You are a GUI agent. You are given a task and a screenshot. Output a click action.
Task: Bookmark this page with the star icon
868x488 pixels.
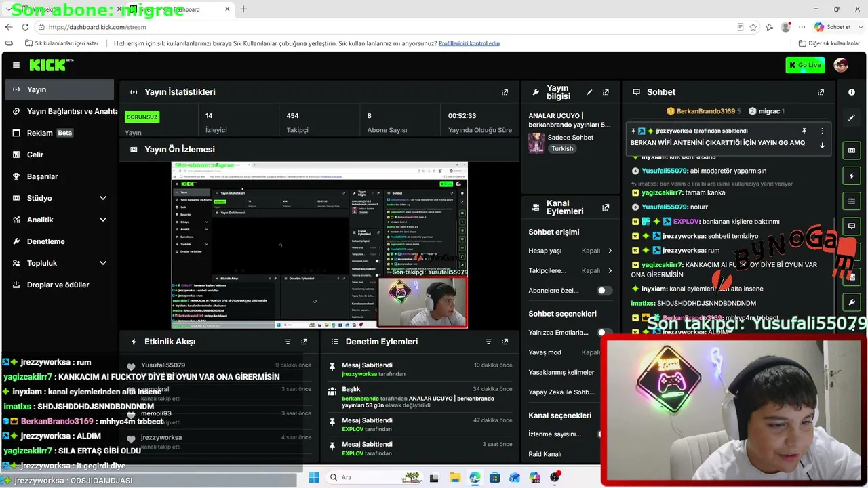click(753, 27)
